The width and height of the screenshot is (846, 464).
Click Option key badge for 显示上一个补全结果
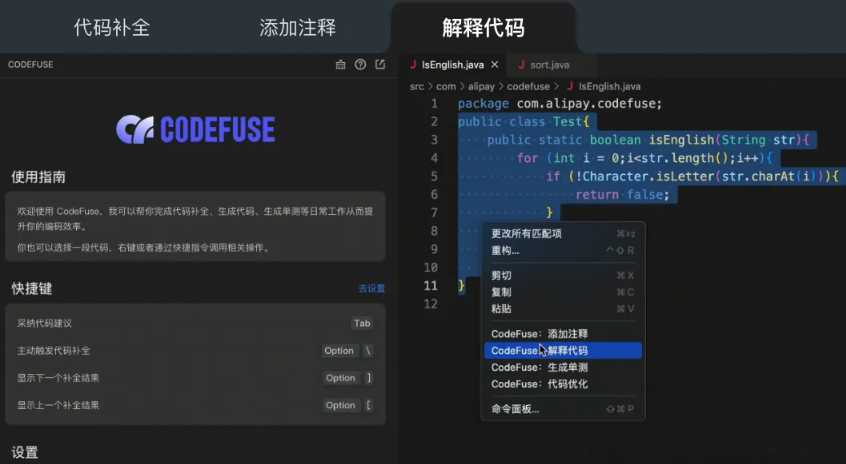[x=340, y=406]
